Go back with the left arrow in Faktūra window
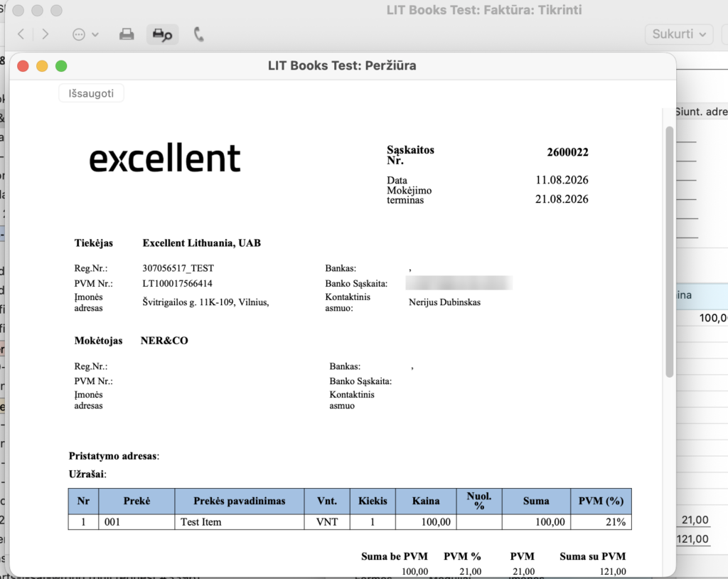This screenshot has width=728, height=579. (21, 34)
